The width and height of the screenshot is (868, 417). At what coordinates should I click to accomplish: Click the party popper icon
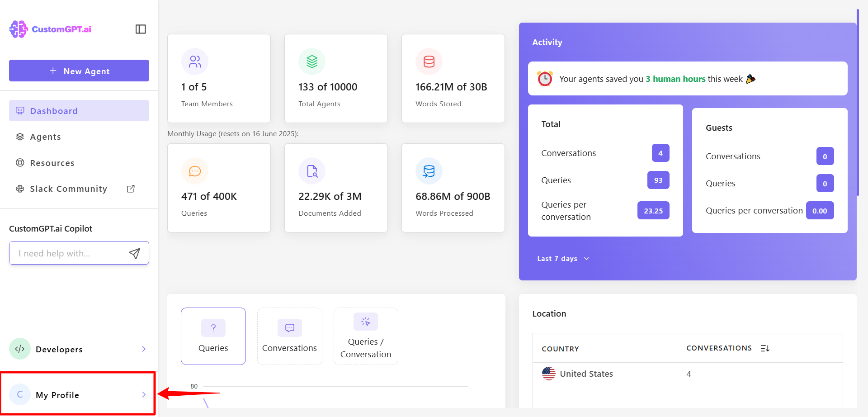tap(750, 79)
